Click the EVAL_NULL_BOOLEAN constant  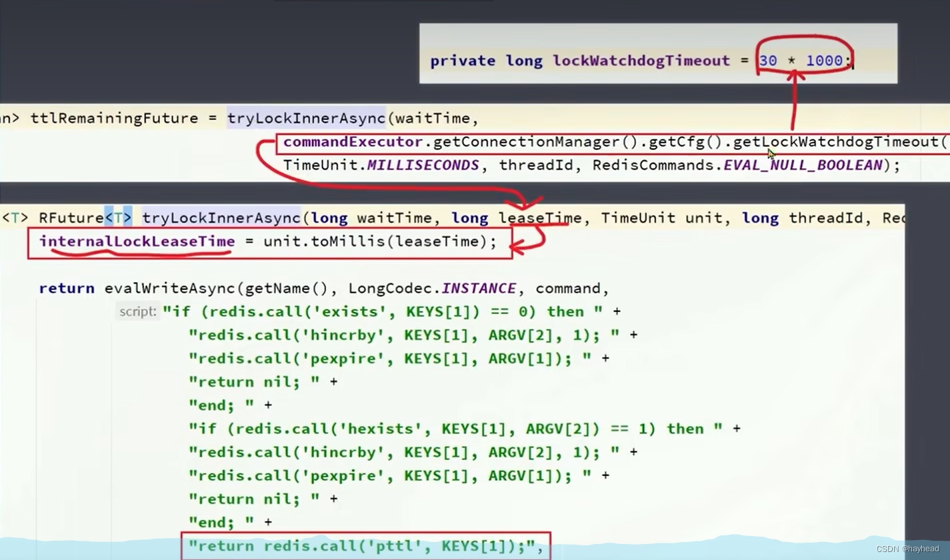(803, 165)
